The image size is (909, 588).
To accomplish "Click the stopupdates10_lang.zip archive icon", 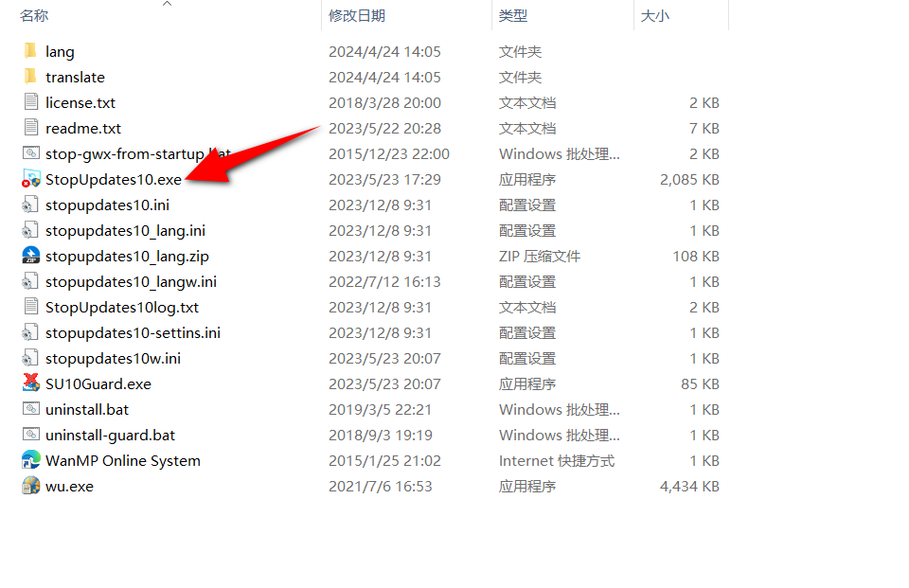I will (x=30, y=255).
